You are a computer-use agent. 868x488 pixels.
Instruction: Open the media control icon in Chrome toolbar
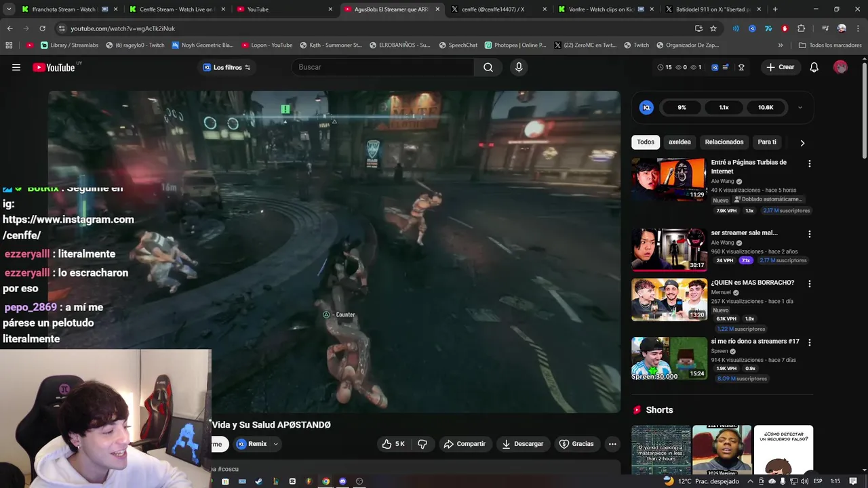(x=825, y=28)
